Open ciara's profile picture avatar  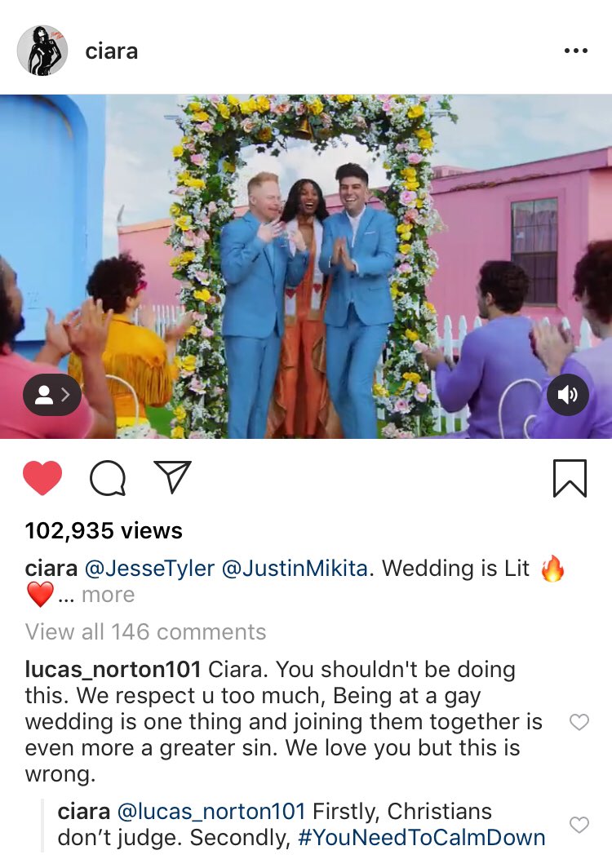[42, 51]
